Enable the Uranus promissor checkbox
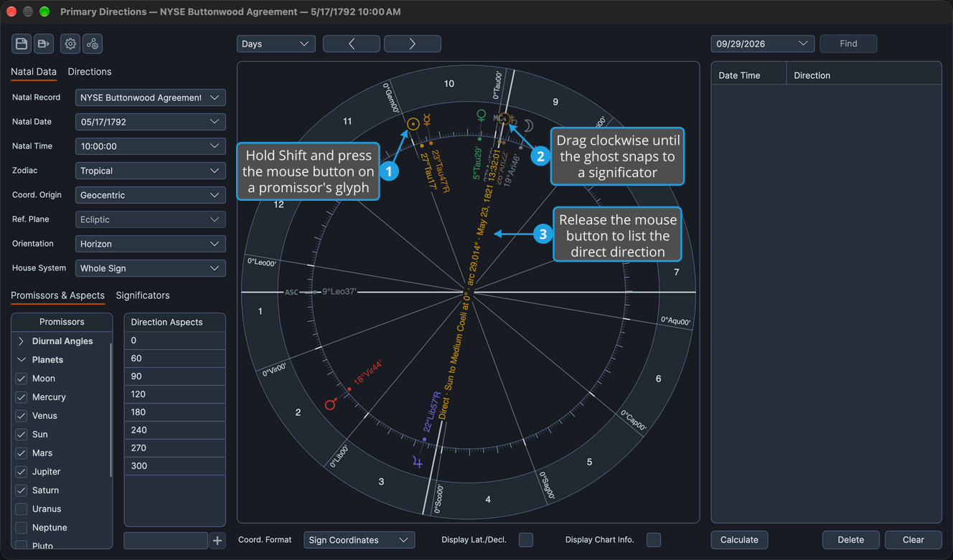This screenshot has height=560, width=953. point(22,509)
